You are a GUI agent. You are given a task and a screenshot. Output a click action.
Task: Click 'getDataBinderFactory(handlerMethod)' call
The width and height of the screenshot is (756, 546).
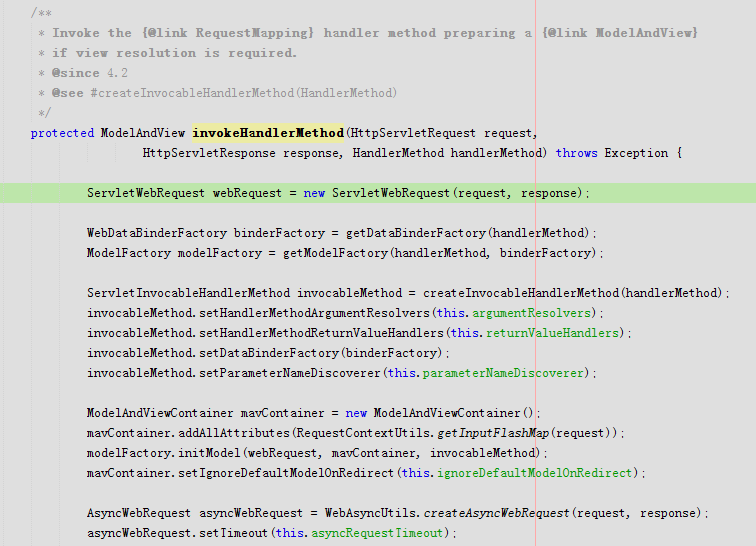tap(467, 233)
